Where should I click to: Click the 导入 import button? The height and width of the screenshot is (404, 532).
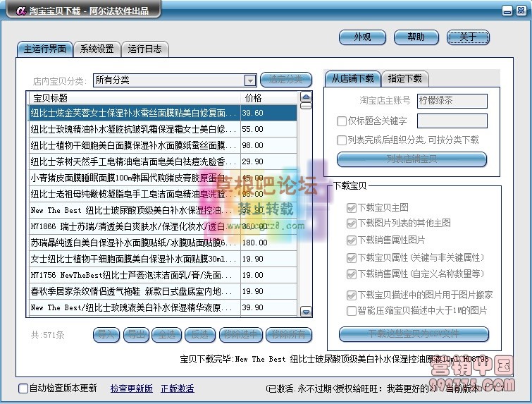click(x=106, y=335)
